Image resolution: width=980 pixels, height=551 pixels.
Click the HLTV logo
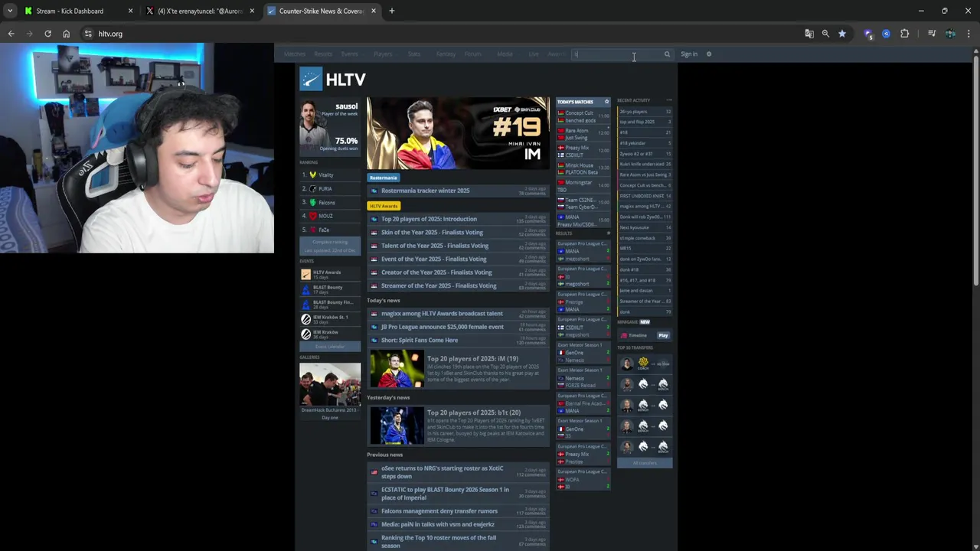(332, 80)
